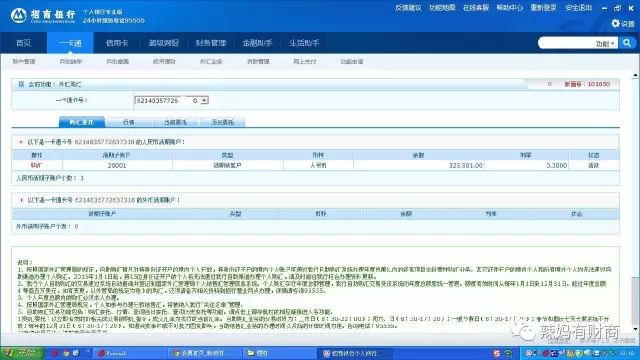Open the 招商银行个人银行 taskbar window
The height and width of the screenshot is (360, 640).
pyautogui.click(x=354, y=353)
